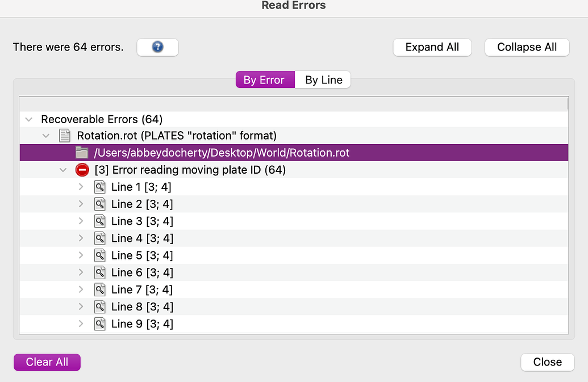
Task: Expand the Line 2 [3; 4] entry
Action: coord(81,204)
